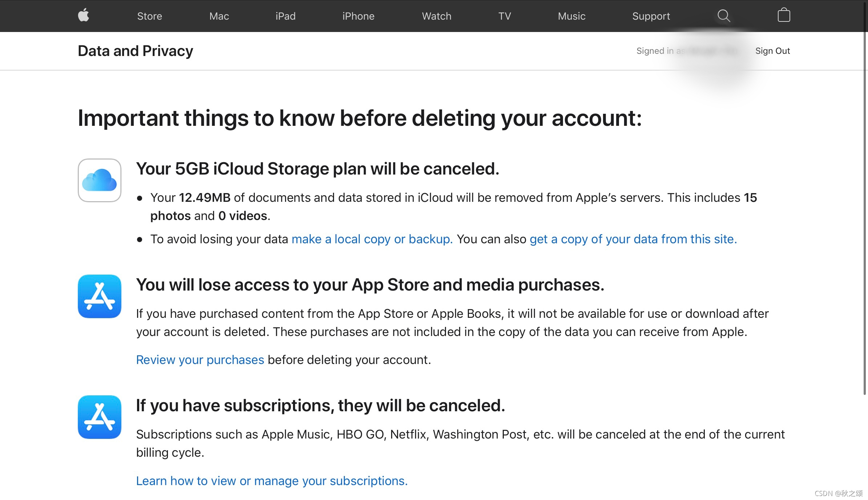Click the App Store icon beside subscriptions

pyautogui.click(x=99, y=417)
